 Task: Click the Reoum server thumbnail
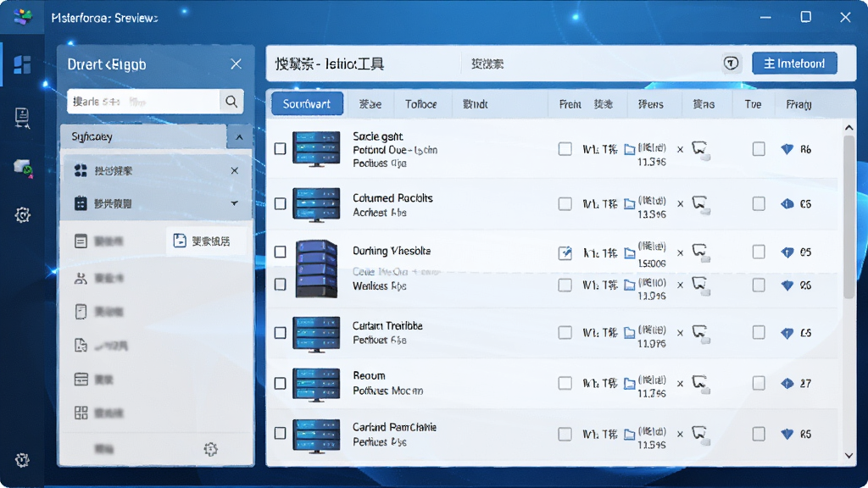tap(316, 383)
